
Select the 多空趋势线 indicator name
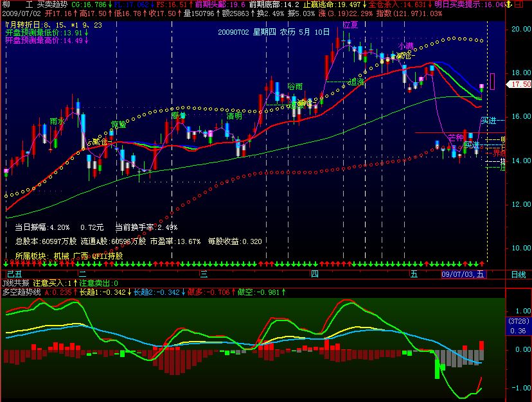[x=21, y=292]
